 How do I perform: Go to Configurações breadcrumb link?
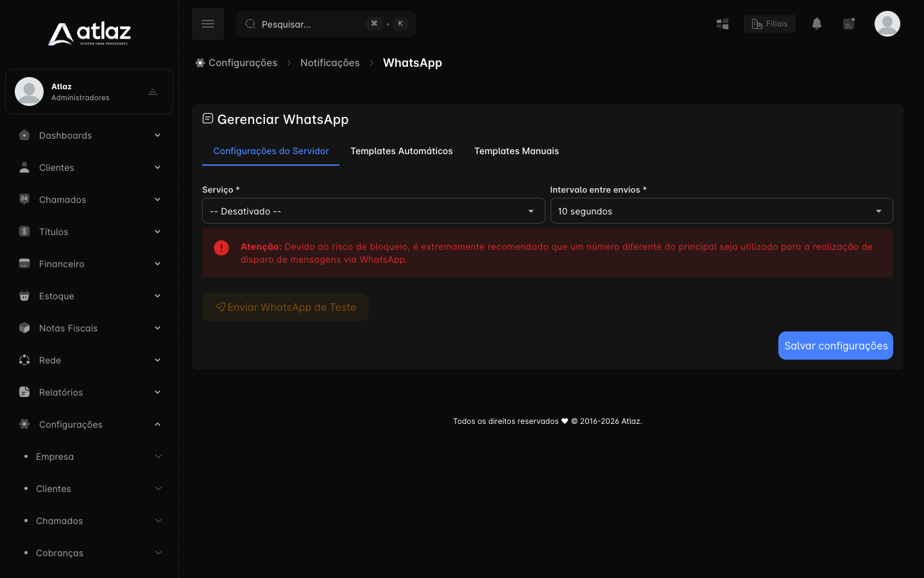point(243,63)
